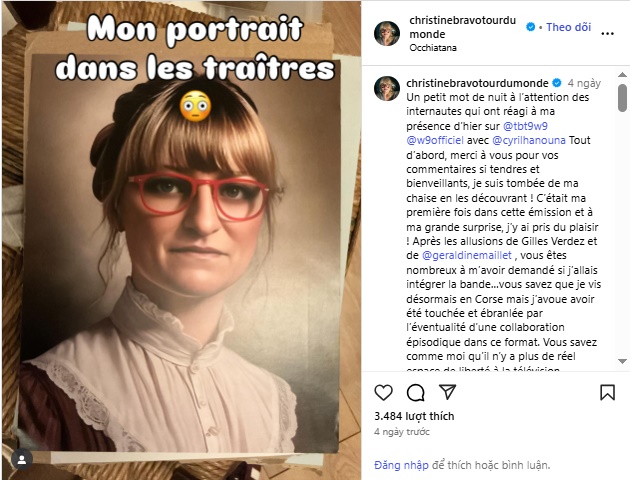630x480 pixels.
Task: Click scrollbar down arrow in caption panel
Action: (x=622, y=361)
